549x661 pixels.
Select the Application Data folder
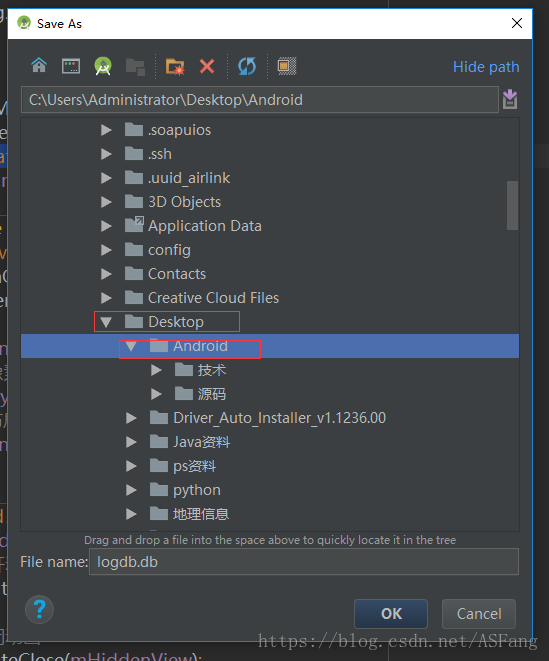point(205,226)
